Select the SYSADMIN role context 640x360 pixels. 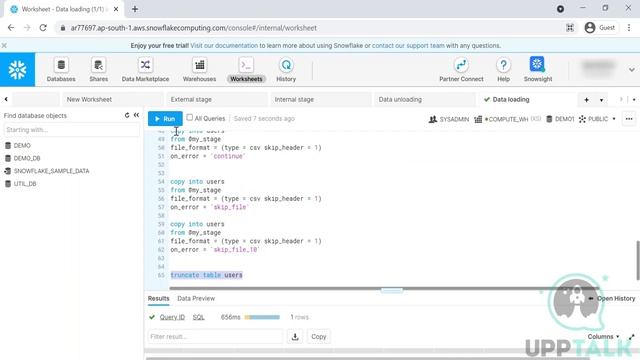(449, 119)
